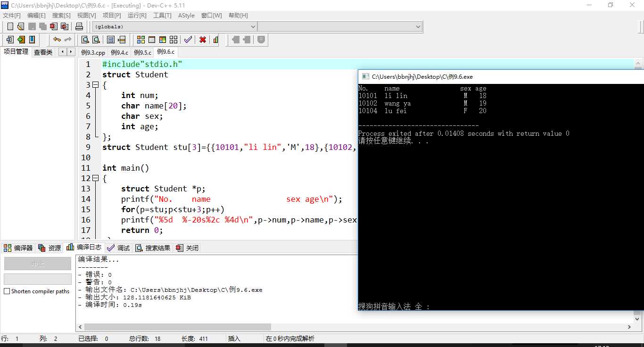Select the 例9.6.c editor tab
The height and width of the screenshot is (347, 644).
click(x=165, y=52)
